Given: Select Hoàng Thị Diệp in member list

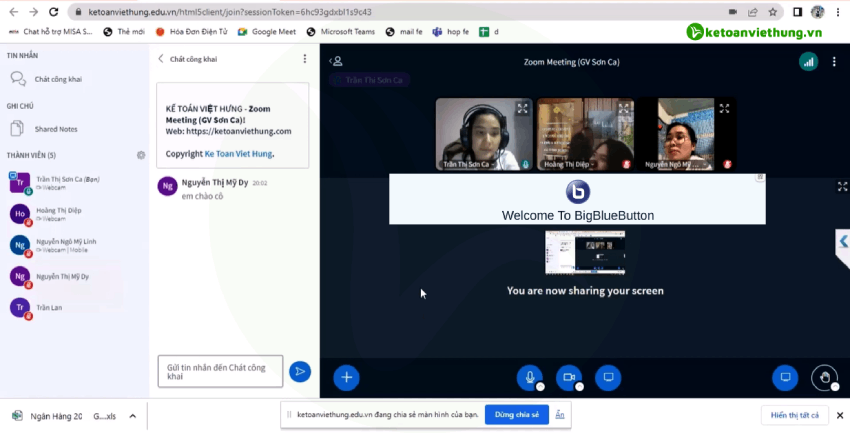Looking at the screenshot, I should (58, 213).
